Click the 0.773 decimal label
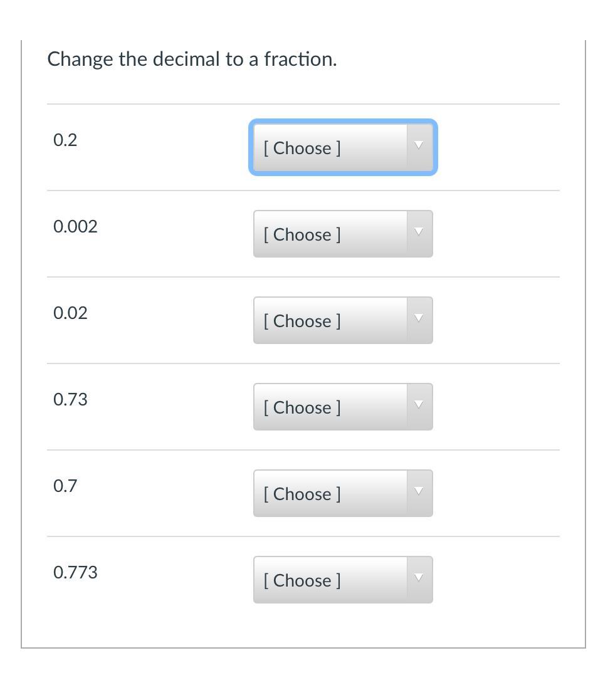The image size is (598, 700). tap(75, 573)
